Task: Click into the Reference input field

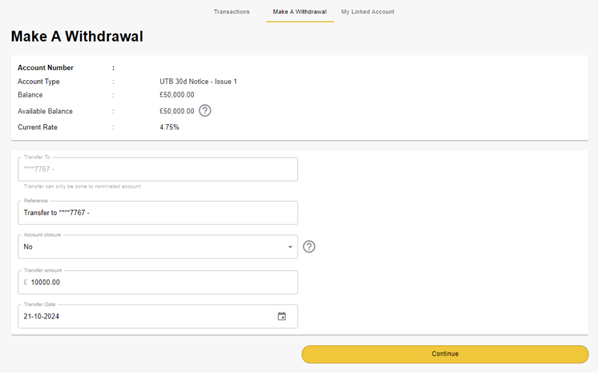Action: (158, 214)
